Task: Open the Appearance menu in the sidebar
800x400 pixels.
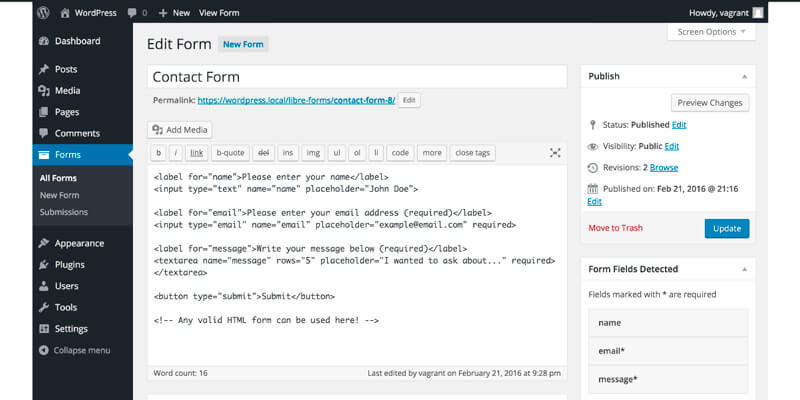Action: [79, 243]
